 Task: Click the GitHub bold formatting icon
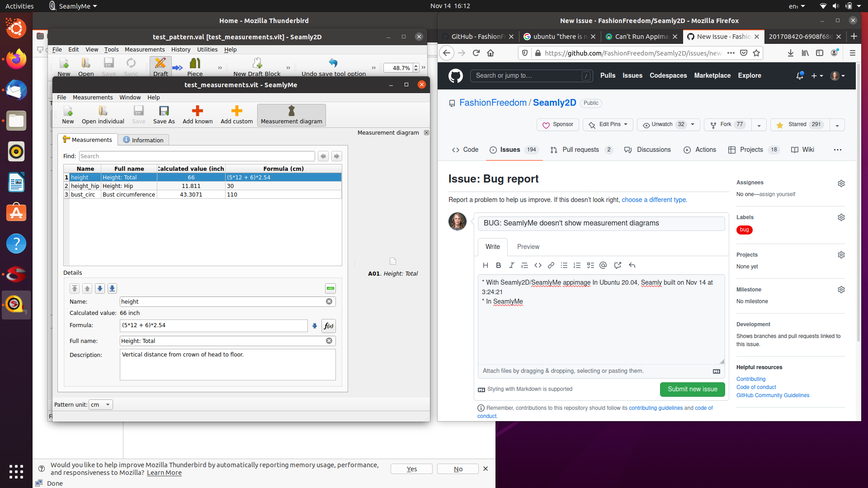point(498,265)
